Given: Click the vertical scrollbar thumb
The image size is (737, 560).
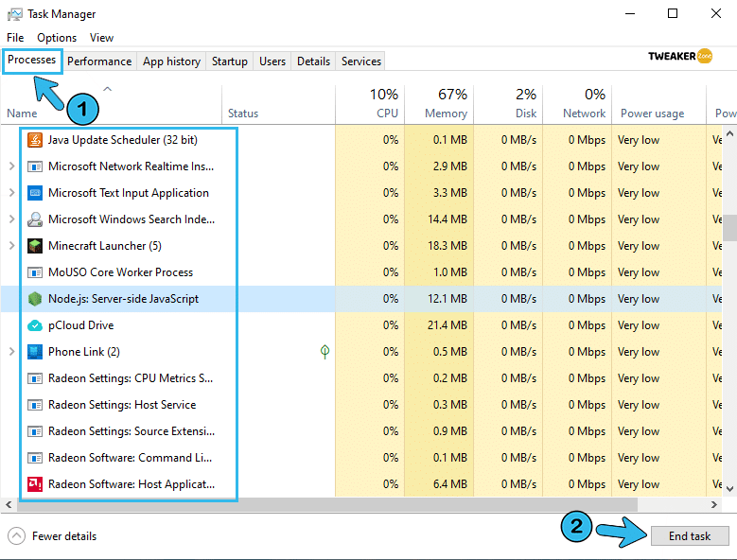Looking at the screenshot, I should pos(729,227).
